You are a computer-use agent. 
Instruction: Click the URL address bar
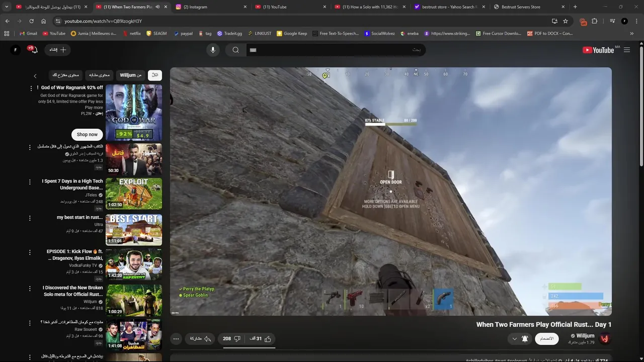(x=302, y=21)
